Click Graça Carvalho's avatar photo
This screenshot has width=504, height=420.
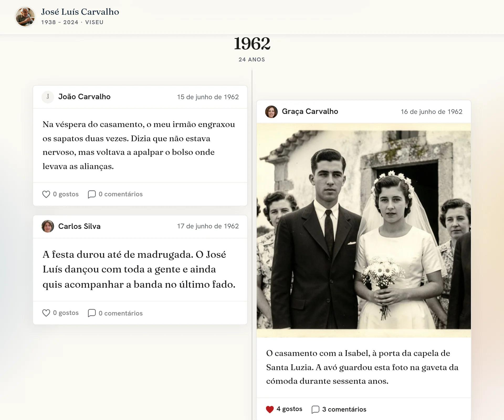point(271,112)
